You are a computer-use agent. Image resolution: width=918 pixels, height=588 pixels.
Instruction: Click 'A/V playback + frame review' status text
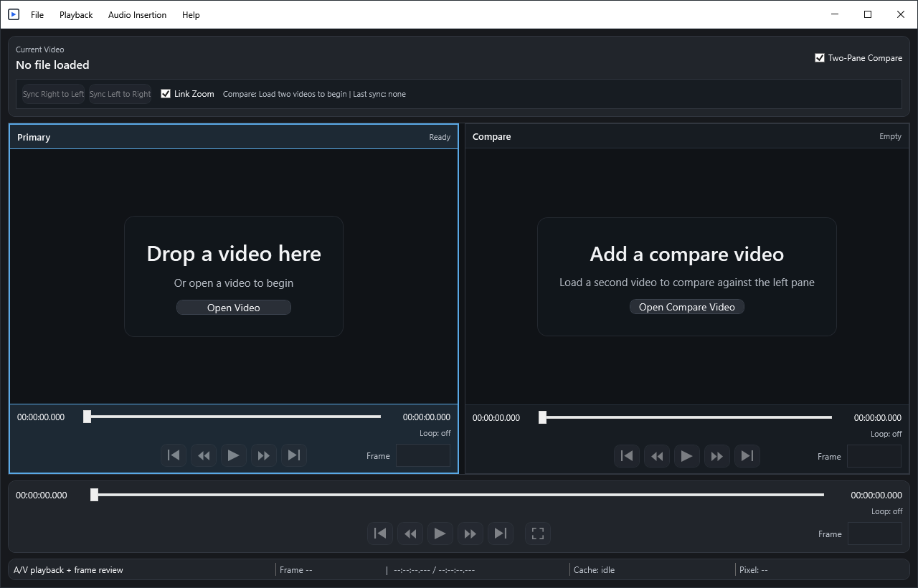click(x=68, y=570)
